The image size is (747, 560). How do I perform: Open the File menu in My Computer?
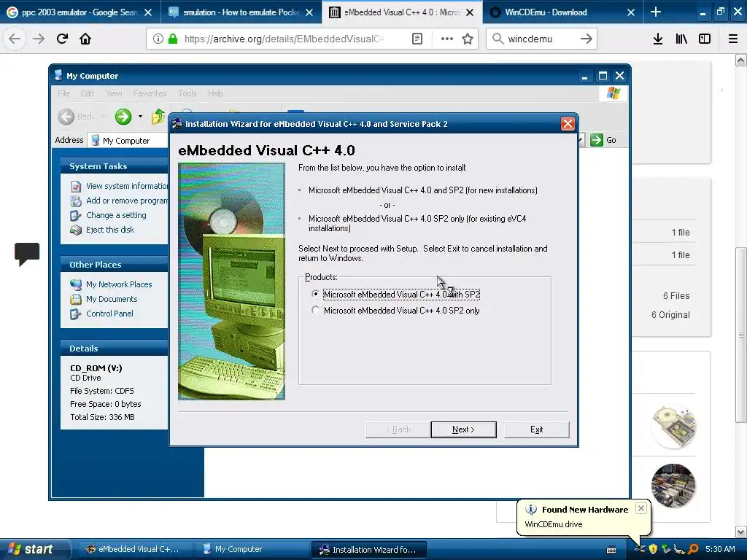pyautogui.click(x=63, y=93)
